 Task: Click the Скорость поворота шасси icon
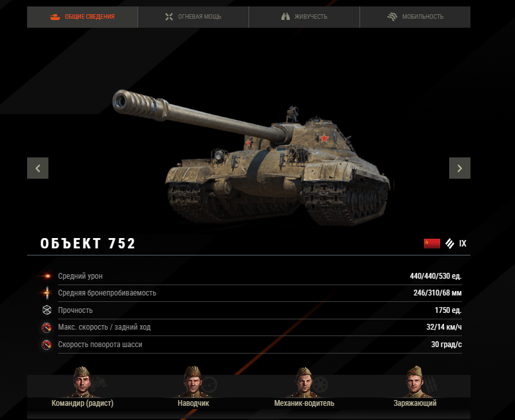46,345
